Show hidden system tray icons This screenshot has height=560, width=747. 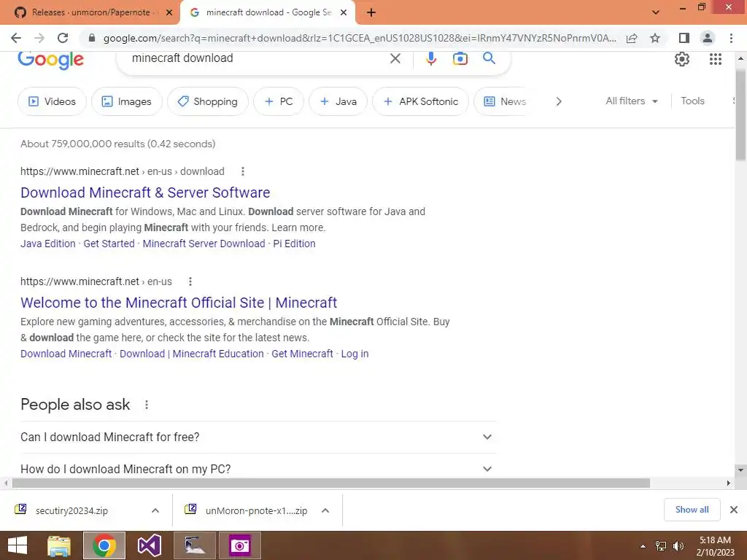(x=643, y=546)
